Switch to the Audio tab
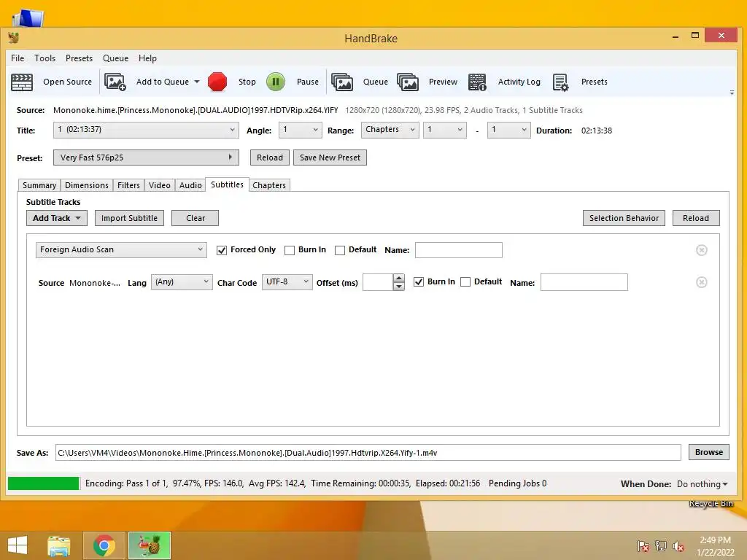Image resolution: width=747 pixels, height=560 pixels. pyautogui.click(x=190, y=185)
